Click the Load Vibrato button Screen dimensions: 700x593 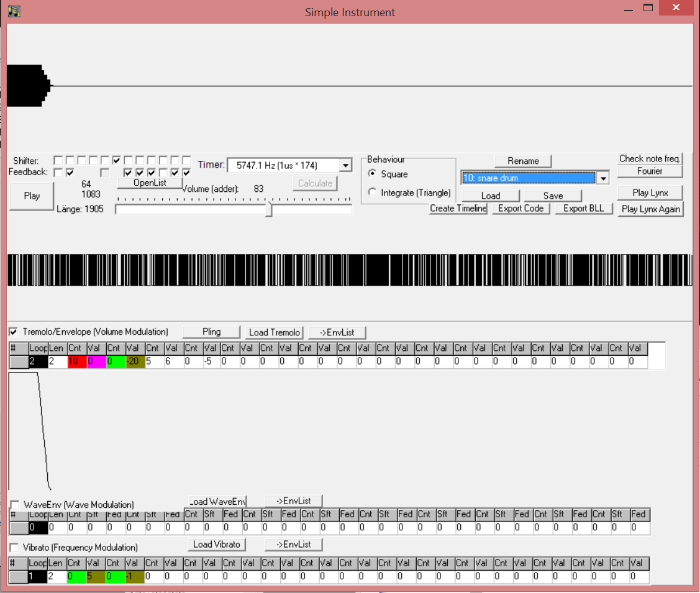[x=217, y=545]
